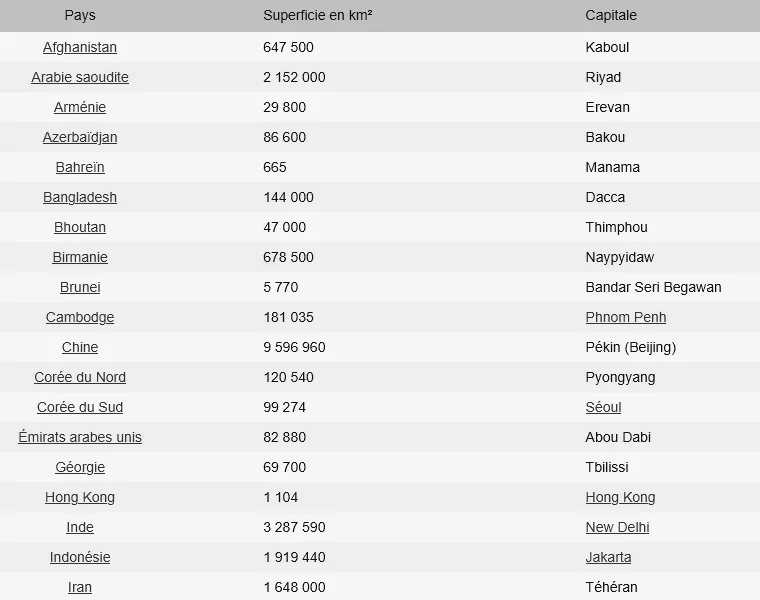The width and height of the screenshot is (760, 600).
Task: Follow the Chine link
Action: tap(80, 347)
